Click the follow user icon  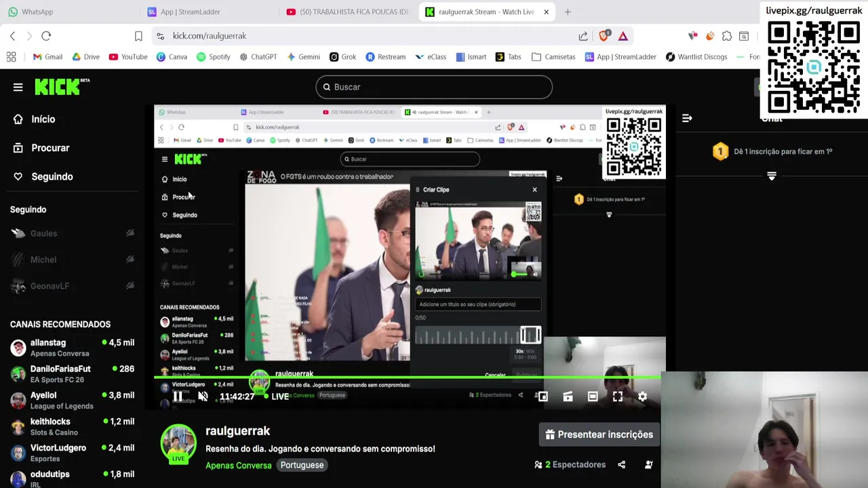pos(648,464)
